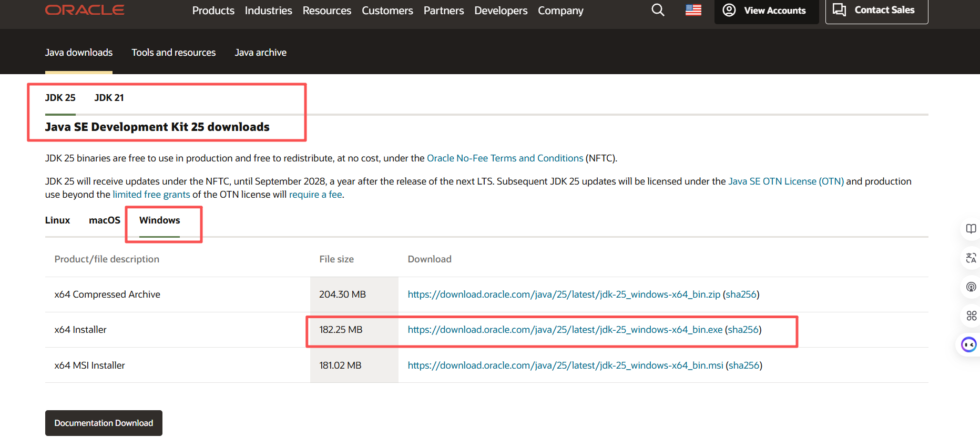
Task: Download the windows-x64_bin.msi installer link
Action: (566, 365)
